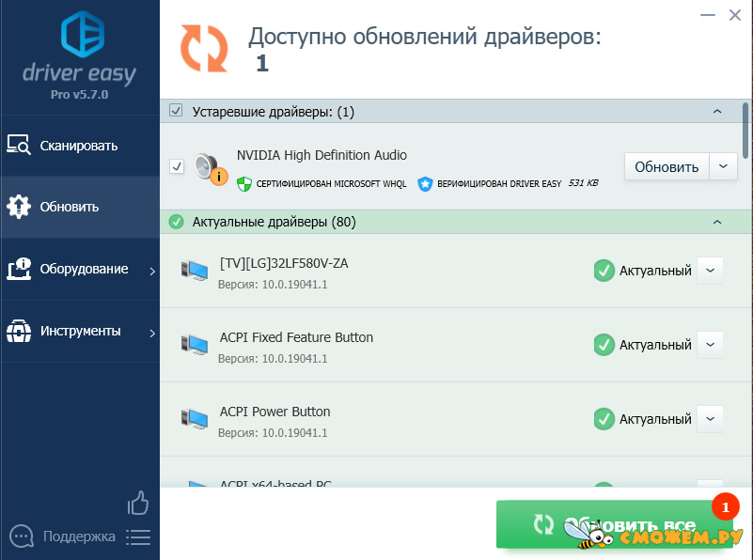Minimize the Driver Easy window
Viewport: 753px width, 560px height.
click(708, 15)
